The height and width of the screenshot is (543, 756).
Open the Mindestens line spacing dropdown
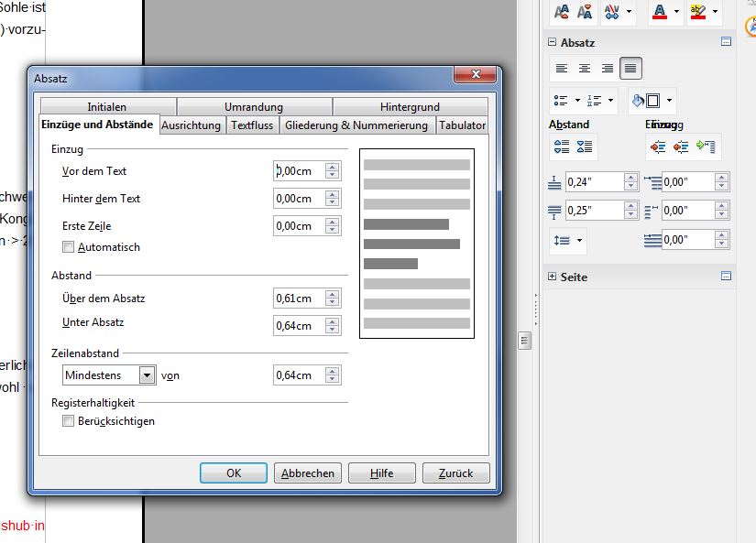pos(109,375)
